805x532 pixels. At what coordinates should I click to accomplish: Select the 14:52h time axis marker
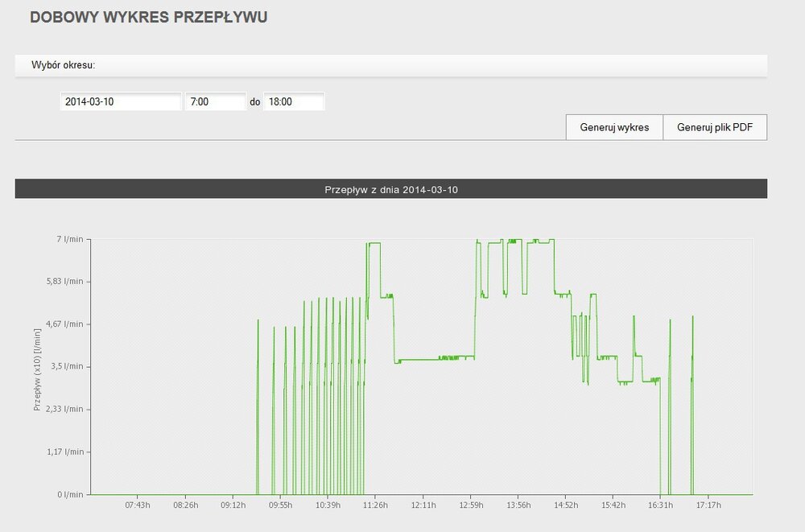tap(566, 505)
